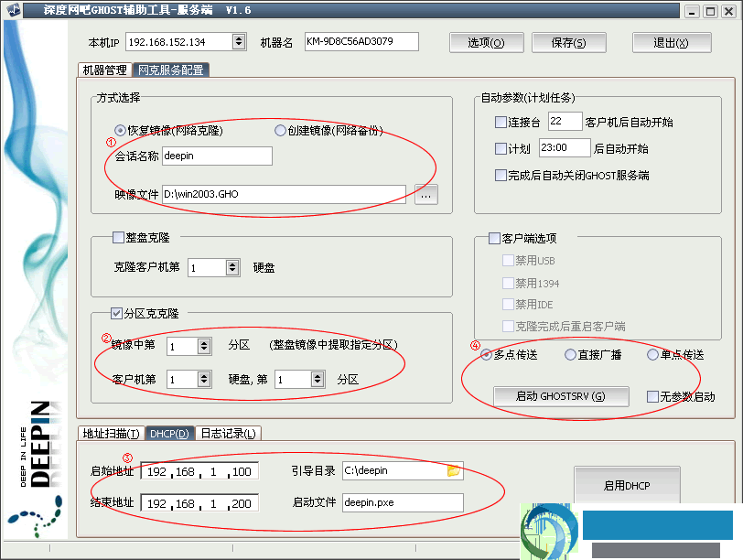Image resolution: width=743 pixels, height=560 pixels.
Task: Close the GHOST tool window
Action: pos(728,11)
